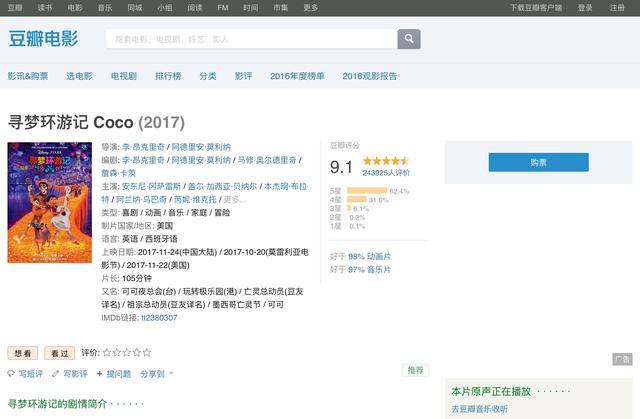The width and height of the screenshot is (640, 419).
Task: Go to 排行榜 tab
Action: click(168, 76)
